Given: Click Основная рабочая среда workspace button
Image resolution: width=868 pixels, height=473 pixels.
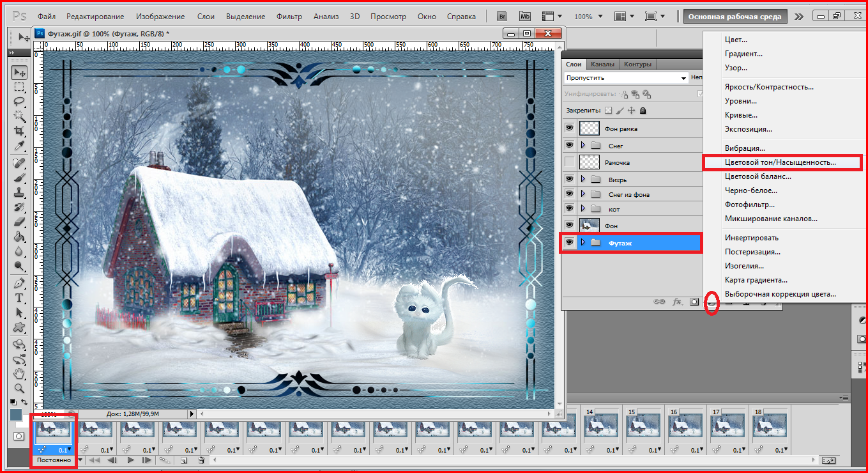Looking at the screenshot, I should click(735, 17).
